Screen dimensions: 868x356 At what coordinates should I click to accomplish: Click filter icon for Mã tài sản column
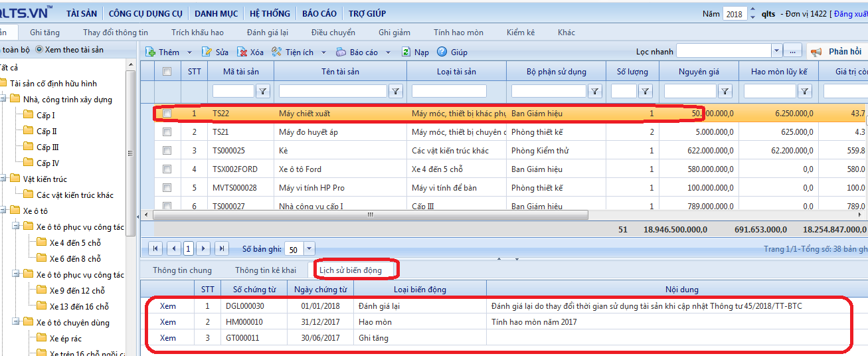[x=263, y=92]
